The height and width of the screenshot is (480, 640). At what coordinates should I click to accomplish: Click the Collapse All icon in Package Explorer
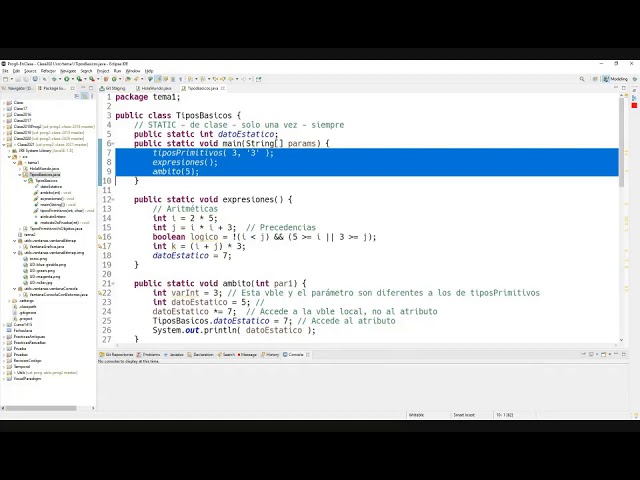point(77,96)
